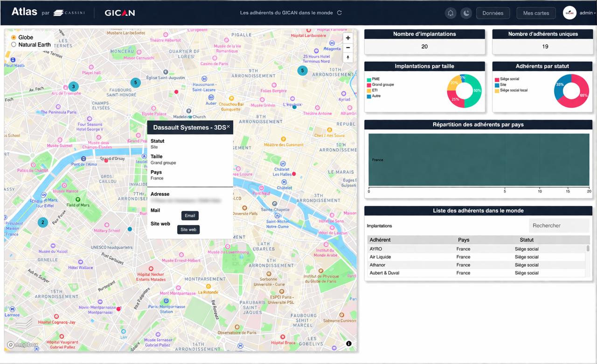Toggle the ETI legend swatch

(x=369, y=90)
